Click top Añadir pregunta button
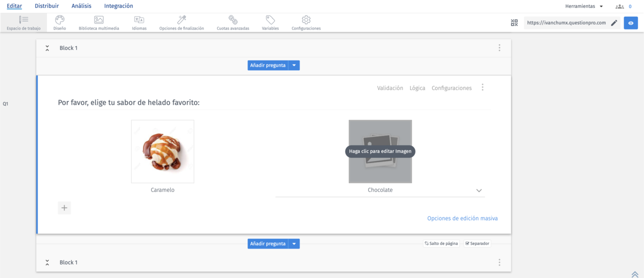644x278 pixels. [x=268, y=65]
